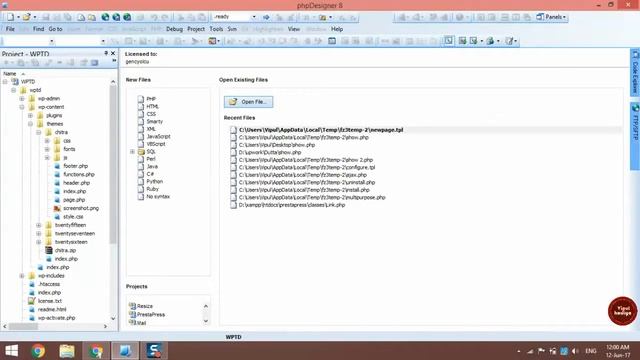
Task: Pin the Project panel with pushpin icon
Action: (x=106, y=53)
